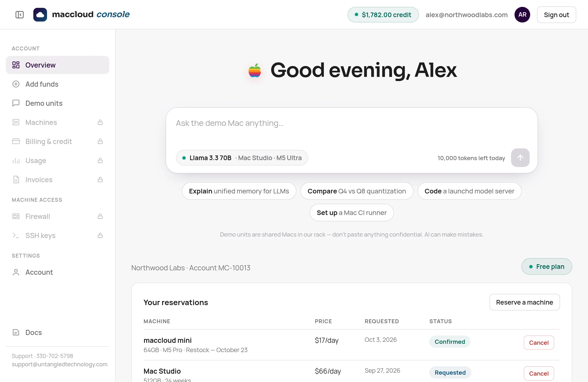Send the prompt with the arrow-up button
588x382 pixels.
pos(520,158)
